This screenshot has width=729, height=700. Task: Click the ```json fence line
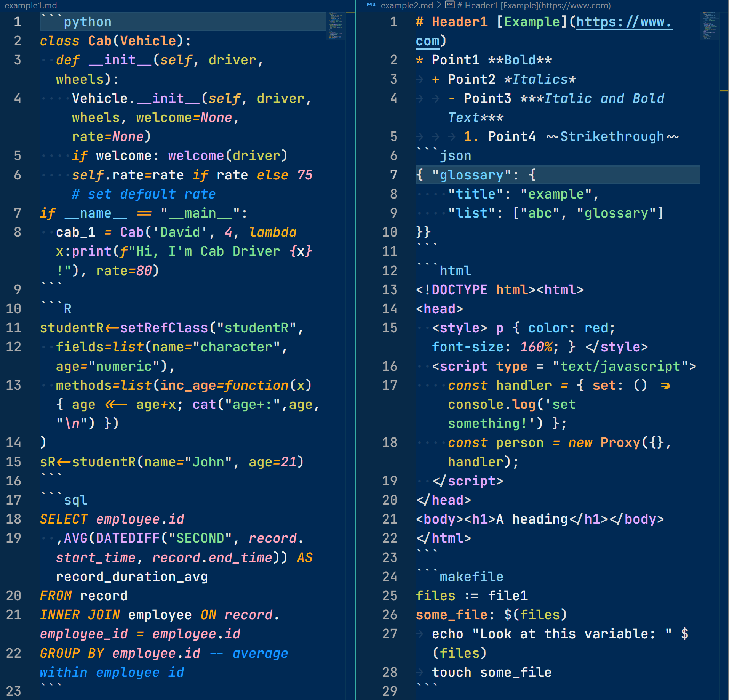(444, 155)
